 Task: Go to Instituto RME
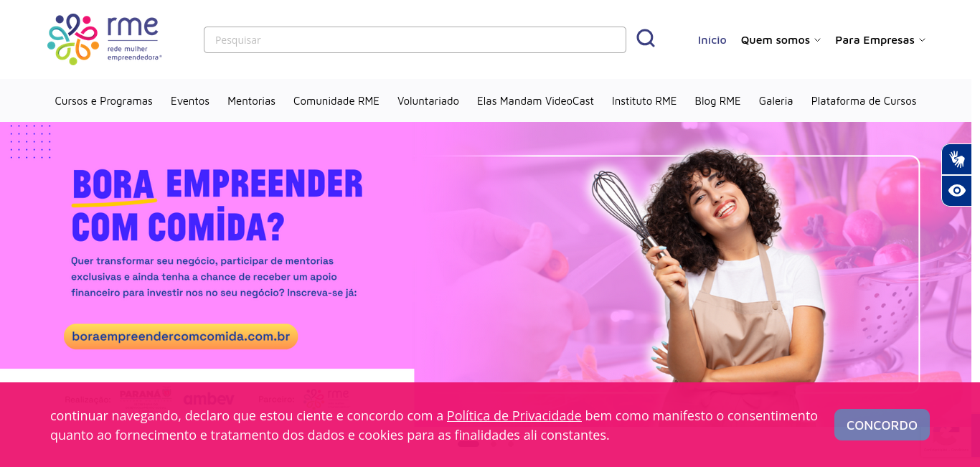pyautogui.click(x=644, y=101)
